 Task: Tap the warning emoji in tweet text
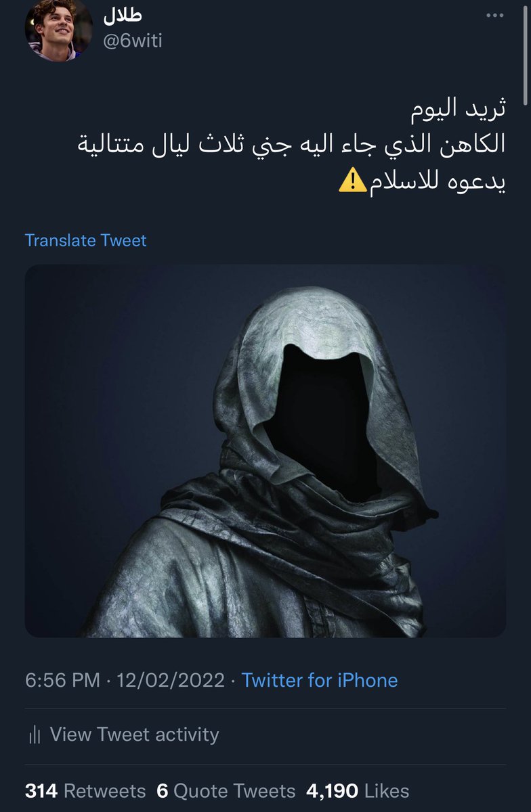point(352,181)
